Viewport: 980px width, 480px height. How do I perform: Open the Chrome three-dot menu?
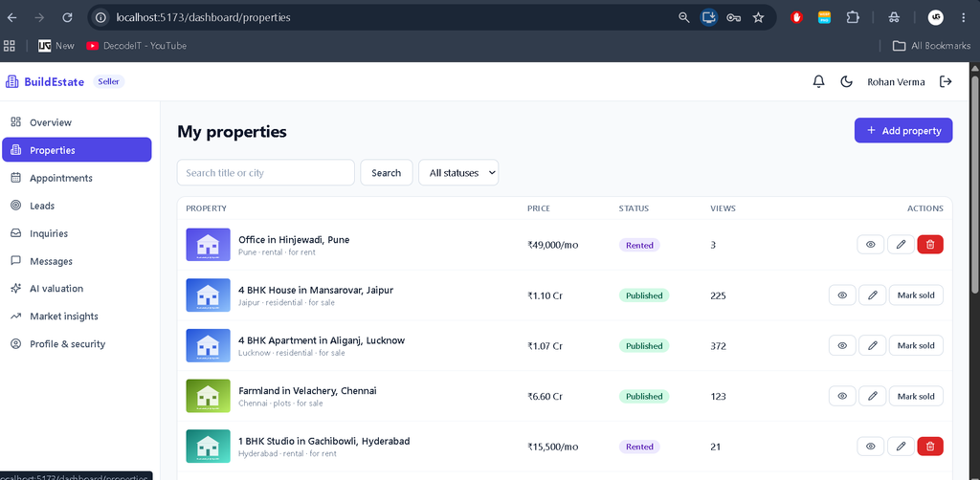tap(963, 17)
